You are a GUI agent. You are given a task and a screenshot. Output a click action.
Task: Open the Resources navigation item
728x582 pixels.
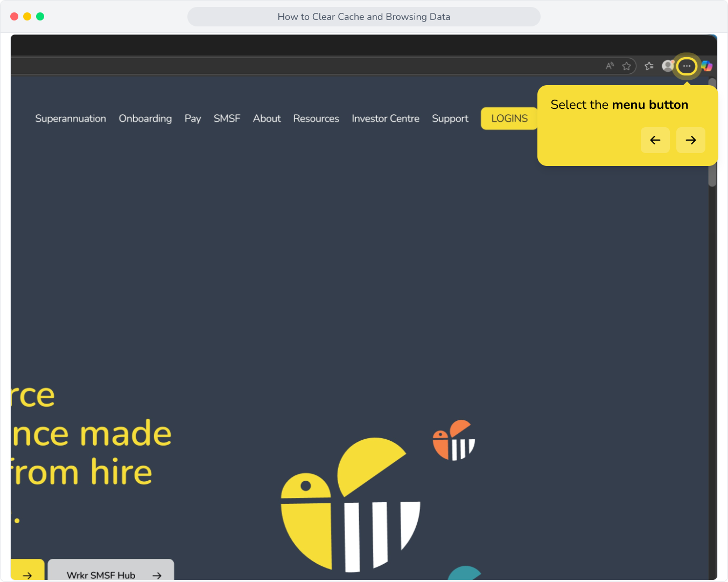pos(316,119)
